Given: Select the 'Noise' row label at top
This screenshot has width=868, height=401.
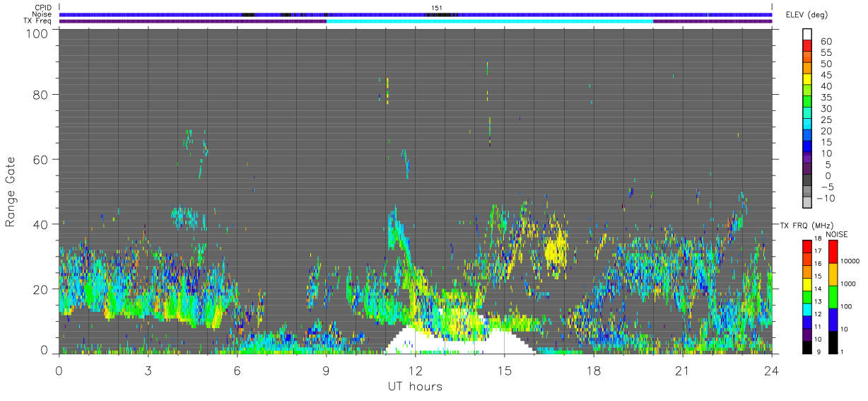Looking at the screenshot, I should pyautogui.click(x=42, y=14).
